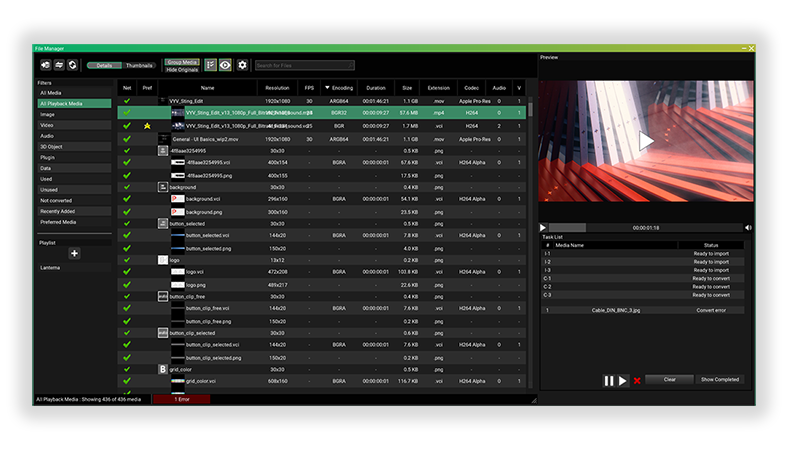Toggle the Hide Originals option
This screenshot has width=788, height=450.
[x=182, y=70]
